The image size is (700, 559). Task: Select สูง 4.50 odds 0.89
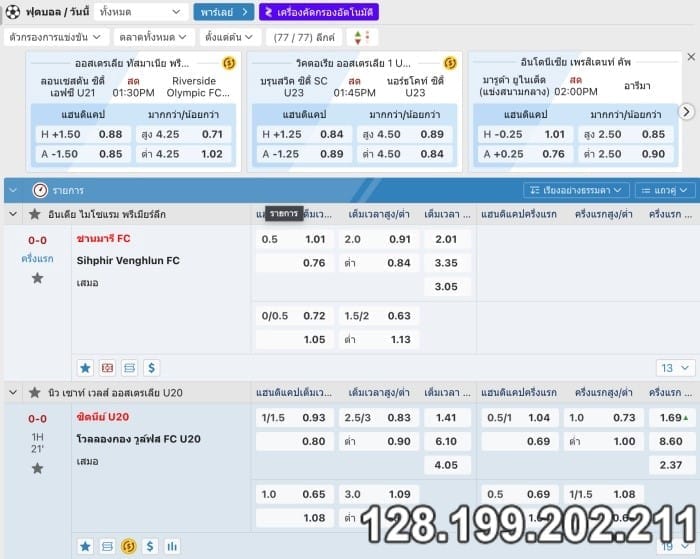coord(404,134)
